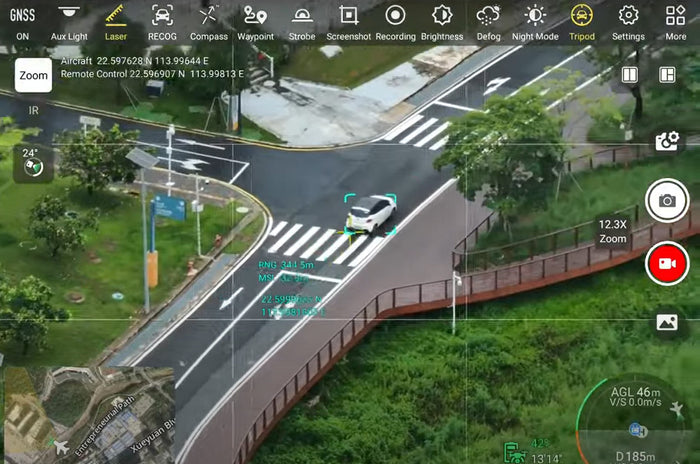Enable RECOG target recognition

[162, 20]
